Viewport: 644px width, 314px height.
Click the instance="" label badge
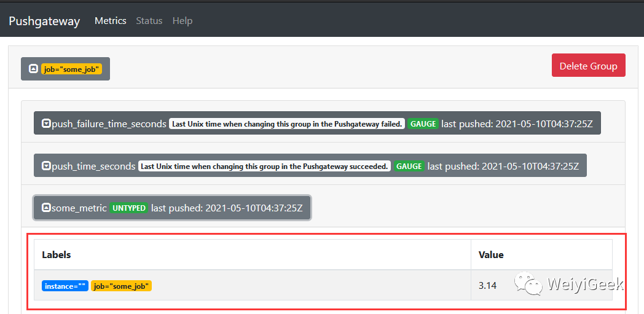pyautogui.click(x=65, y=286)
